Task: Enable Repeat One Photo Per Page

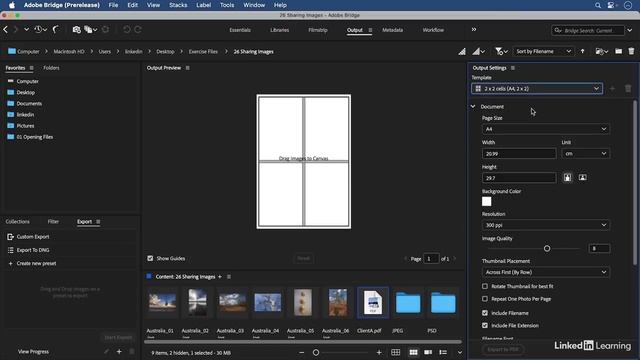Action: pyautogui.click(x=485, y=299)
